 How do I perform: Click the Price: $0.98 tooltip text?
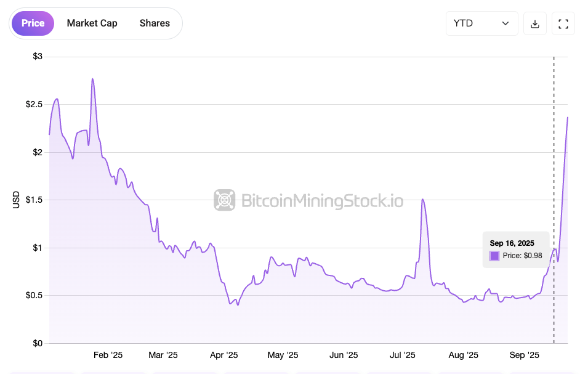tap(522, 256)
